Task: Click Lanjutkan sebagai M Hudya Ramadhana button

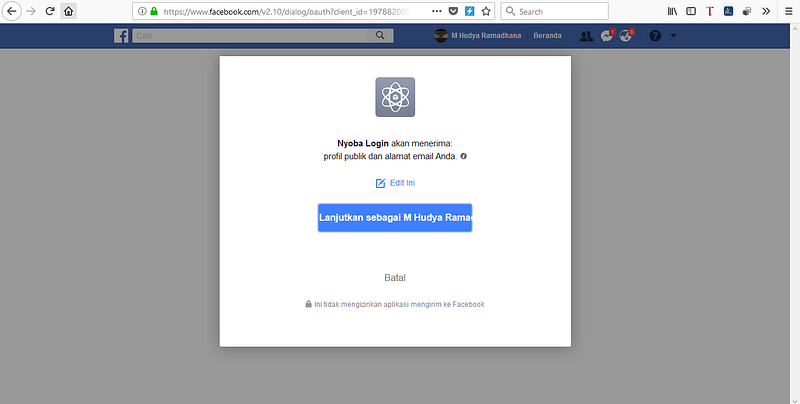Action: 395,218
